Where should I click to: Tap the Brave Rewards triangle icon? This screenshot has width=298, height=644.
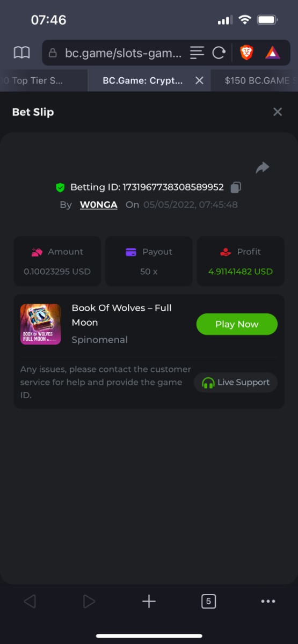tap(272, 53)
